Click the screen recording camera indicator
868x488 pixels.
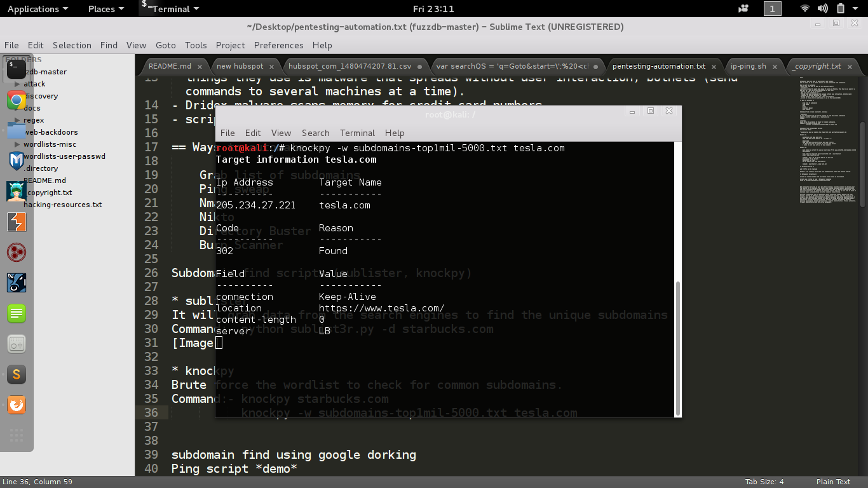click(743, 9)
